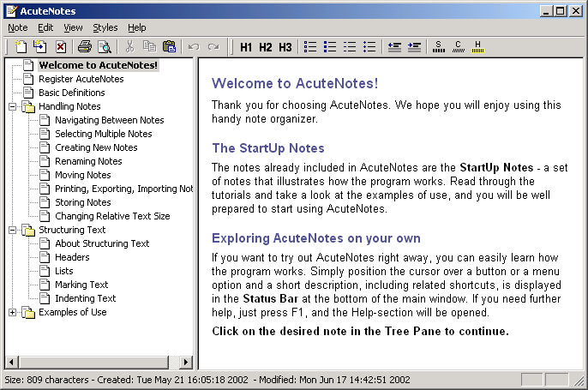Apply the H1 header style

click(x=246, y=47)
